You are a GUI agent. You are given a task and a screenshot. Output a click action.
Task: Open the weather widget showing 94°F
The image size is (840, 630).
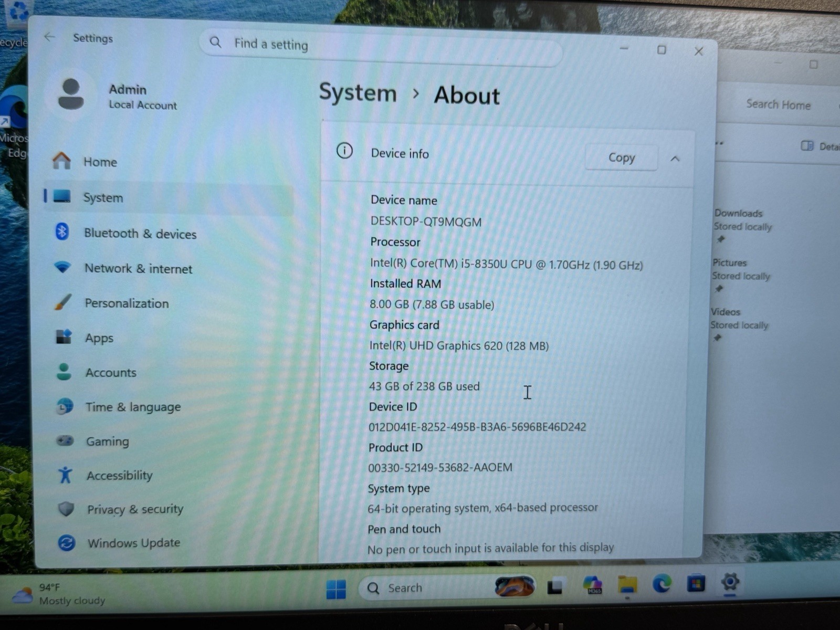(59, 594)
